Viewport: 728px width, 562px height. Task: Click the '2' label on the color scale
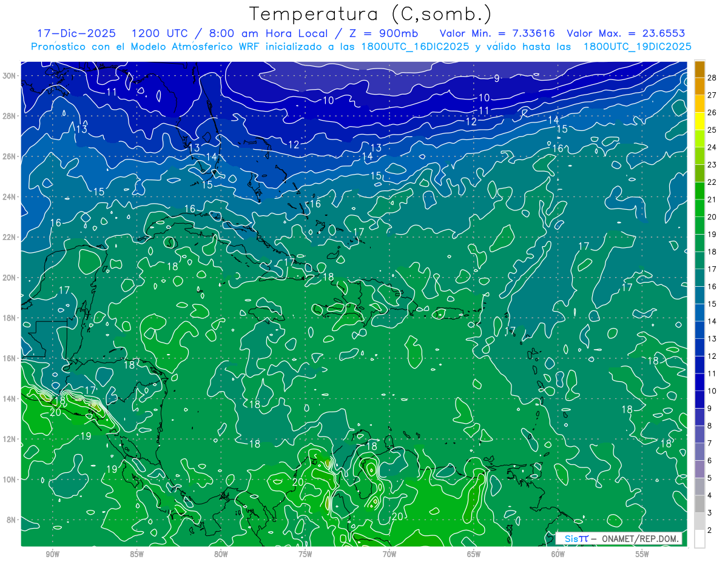tap(710, 530)
